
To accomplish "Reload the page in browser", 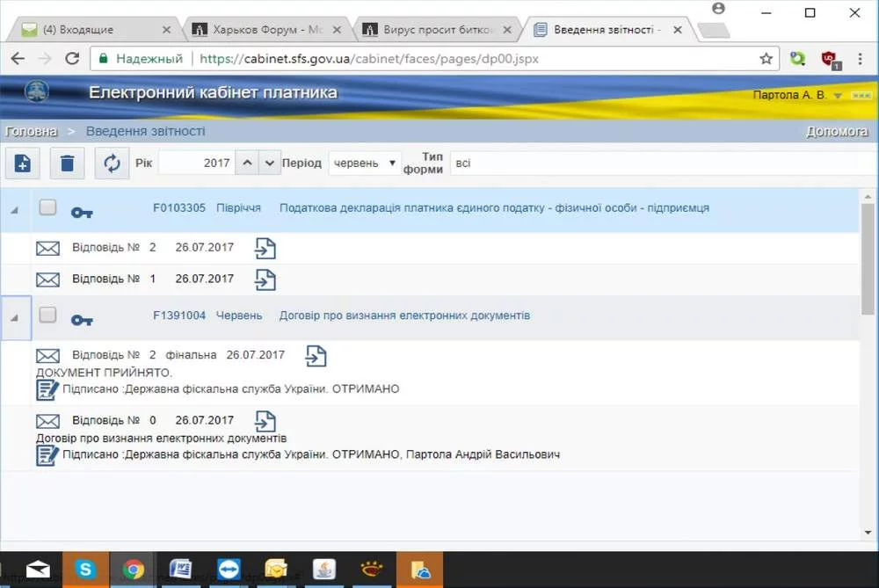I will pyautogui.click(x=72, y=58).
